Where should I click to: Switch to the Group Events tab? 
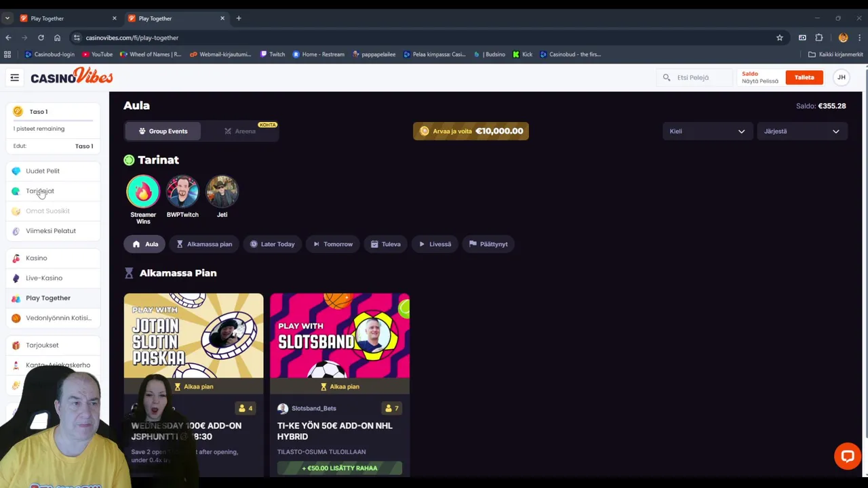pos(163,131)
